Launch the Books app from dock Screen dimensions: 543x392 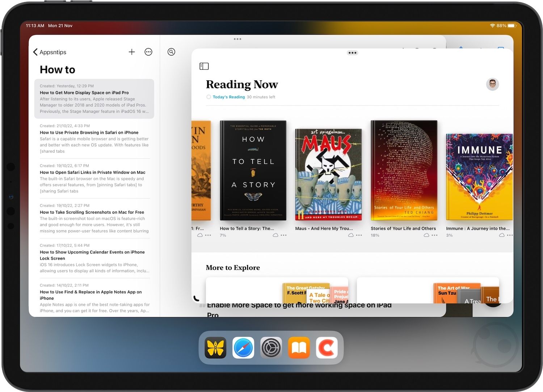pos(299,348)
